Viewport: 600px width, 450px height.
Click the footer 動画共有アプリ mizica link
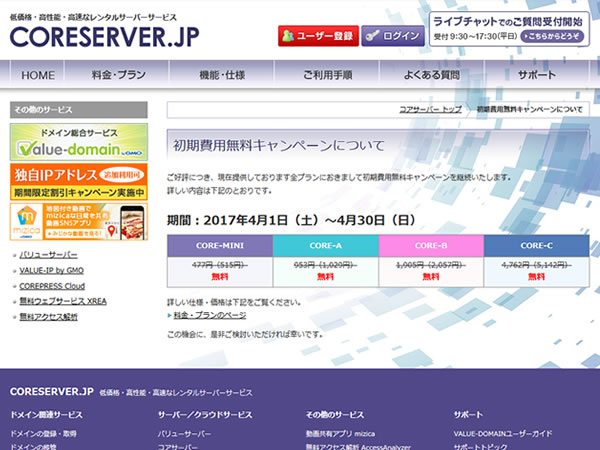340,434
